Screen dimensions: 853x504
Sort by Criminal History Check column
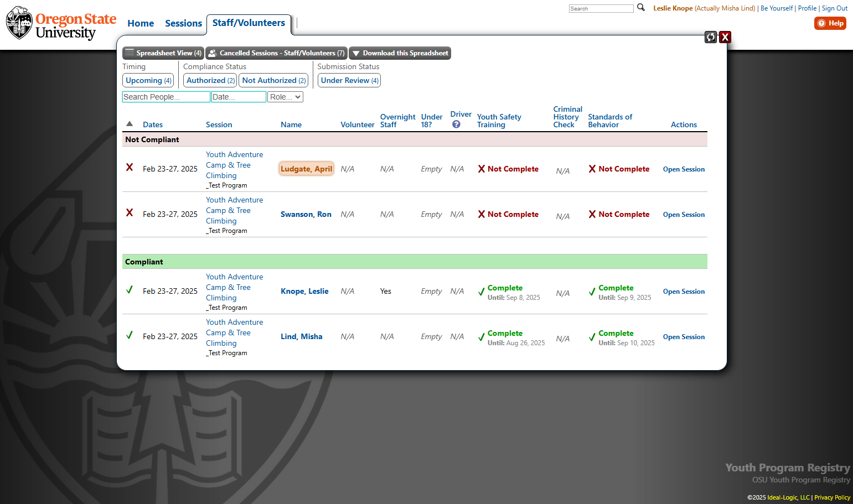pyautogui.click(x=568, y=117)
